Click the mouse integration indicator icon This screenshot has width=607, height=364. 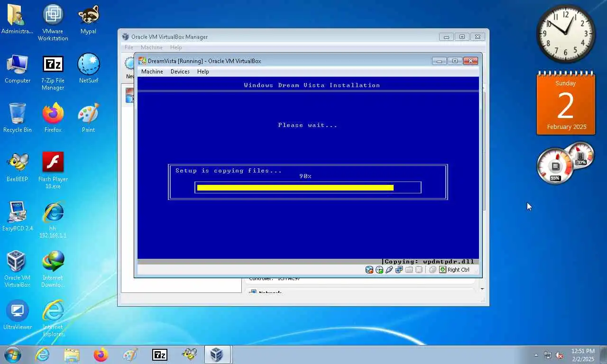pos(432,270)
